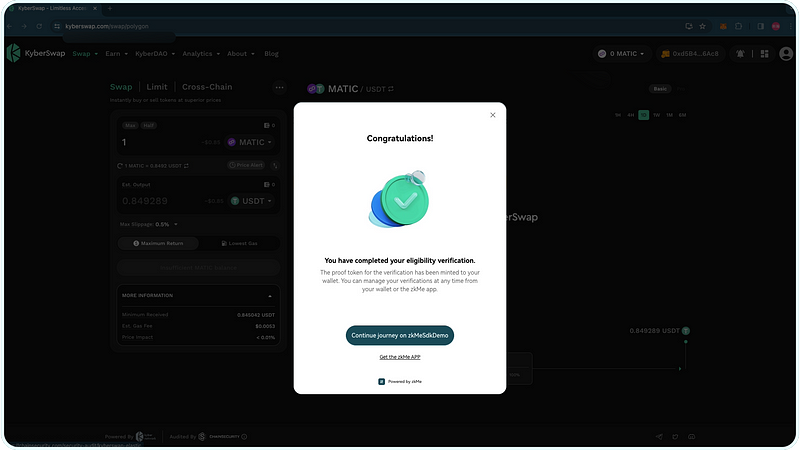Viewport: 800px width, 450px height.
Task: Switch to the Cross-Chain tab
Action: click(207, 87)
